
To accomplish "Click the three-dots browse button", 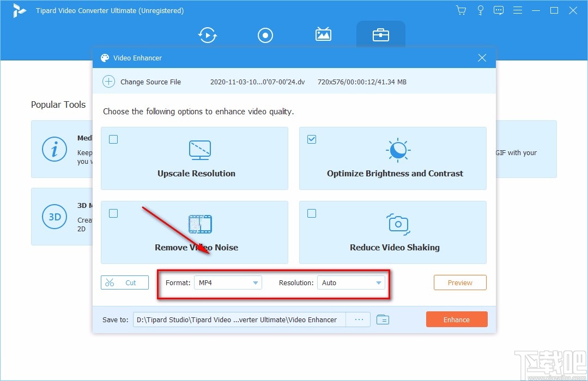I will pos(359,319).
